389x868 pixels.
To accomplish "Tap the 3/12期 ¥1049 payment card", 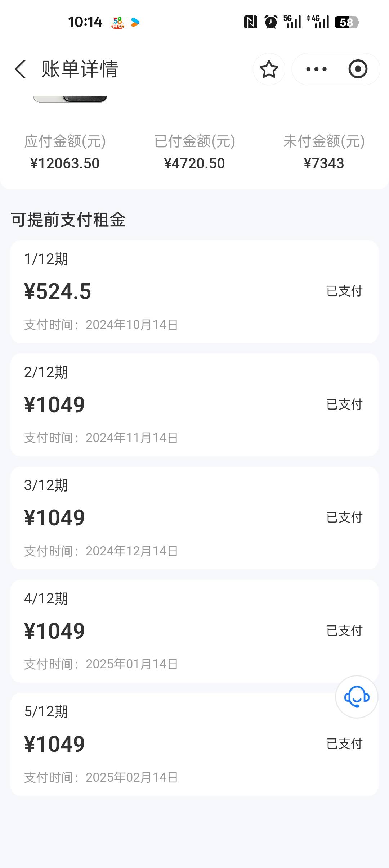I will click(x=194, y=517).
